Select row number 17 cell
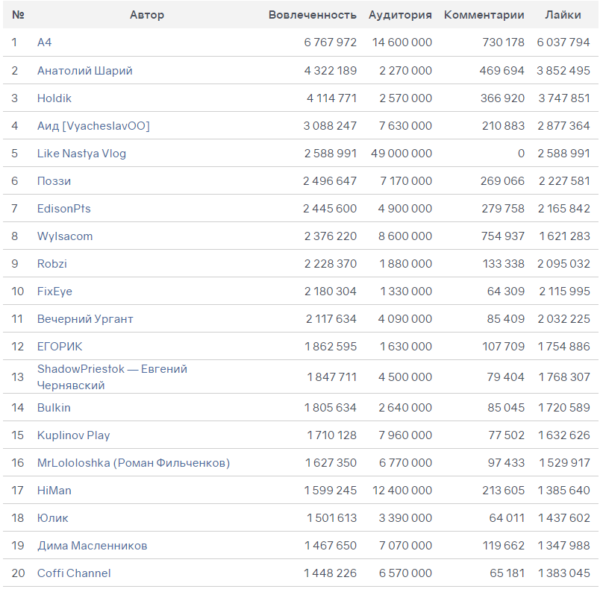The image size is (600, 589). [x=18, y=490]
